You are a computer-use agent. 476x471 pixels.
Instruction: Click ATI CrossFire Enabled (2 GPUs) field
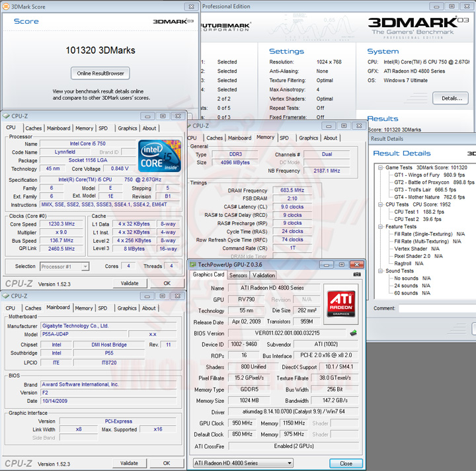tap(294, 446)
